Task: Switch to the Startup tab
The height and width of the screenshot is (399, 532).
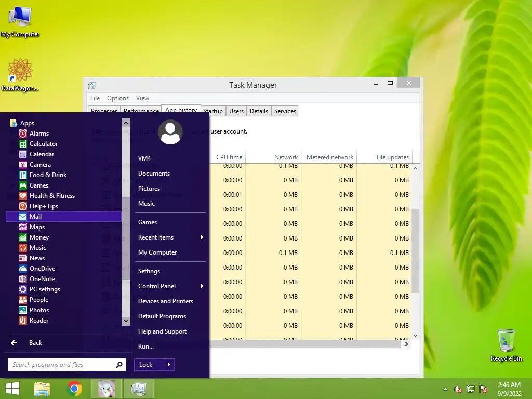Action: pyautogui.click(x=212, y=111)
